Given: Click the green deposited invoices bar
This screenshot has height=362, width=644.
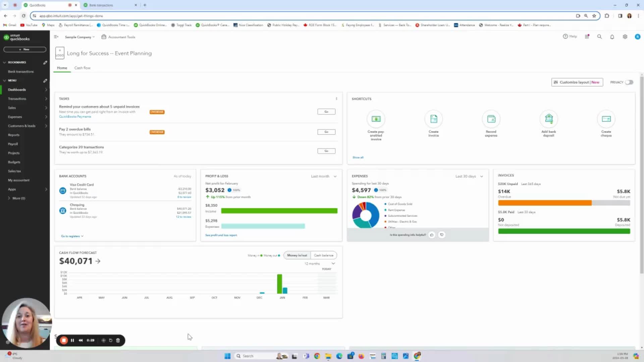Looking at the screenshot, I should (x=564, y=231).
